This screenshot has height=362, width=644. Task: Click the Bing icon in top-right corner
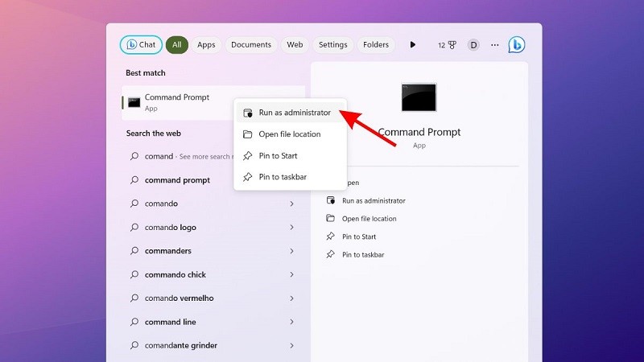pos(517,45)
